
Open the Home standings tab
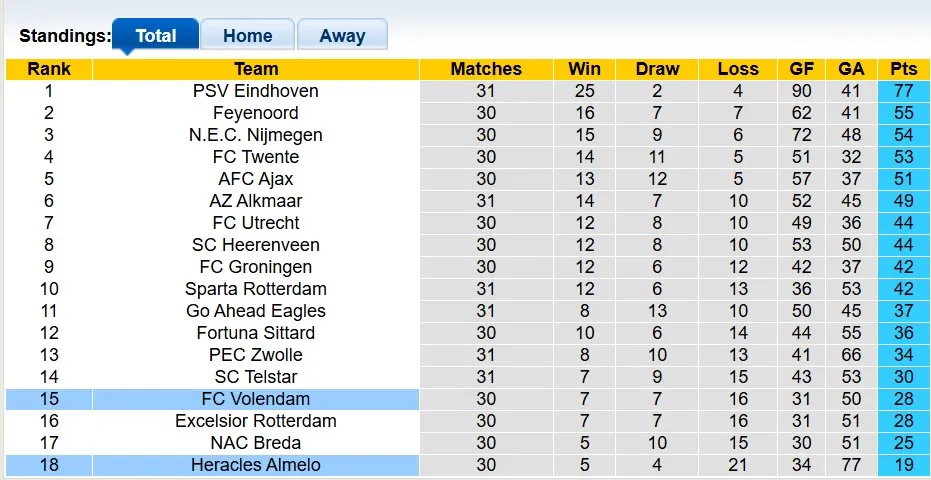[247, 36]
